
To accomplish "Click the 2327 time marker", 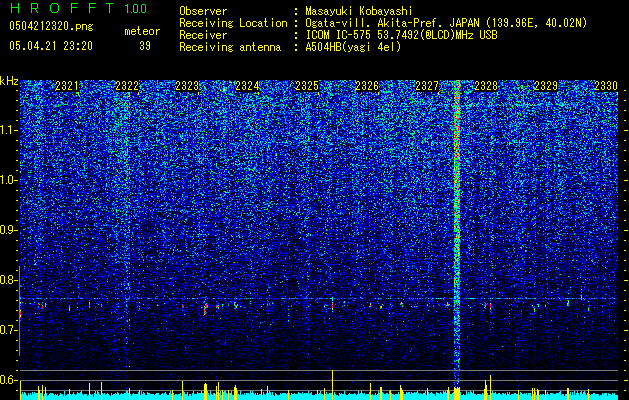I will click(427, 86).
